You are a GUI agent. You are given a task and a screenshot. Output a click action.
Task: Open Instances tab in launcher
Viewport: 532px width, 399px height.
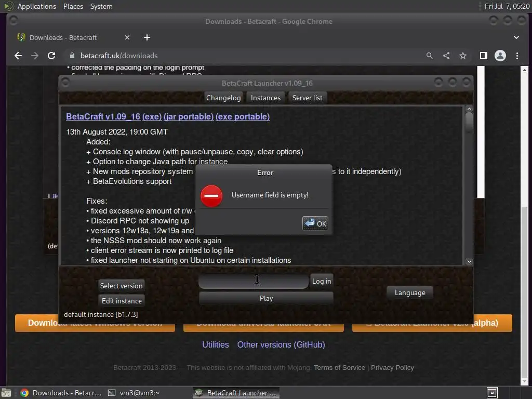[x=265, y=98]
